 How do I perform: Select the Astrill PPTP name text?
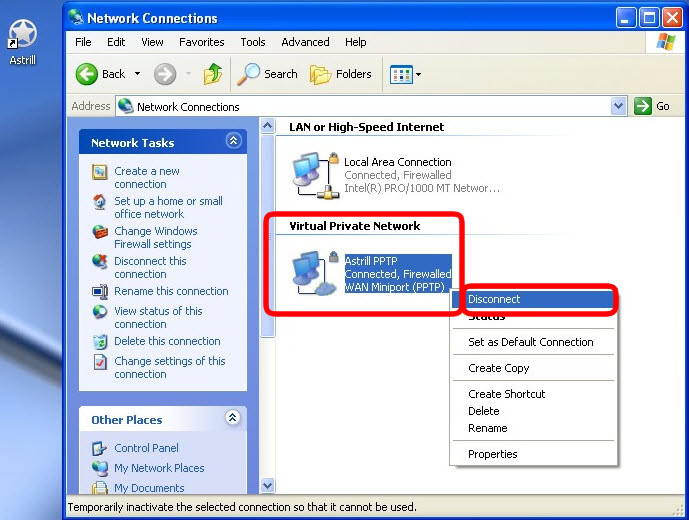coord(371,261)
